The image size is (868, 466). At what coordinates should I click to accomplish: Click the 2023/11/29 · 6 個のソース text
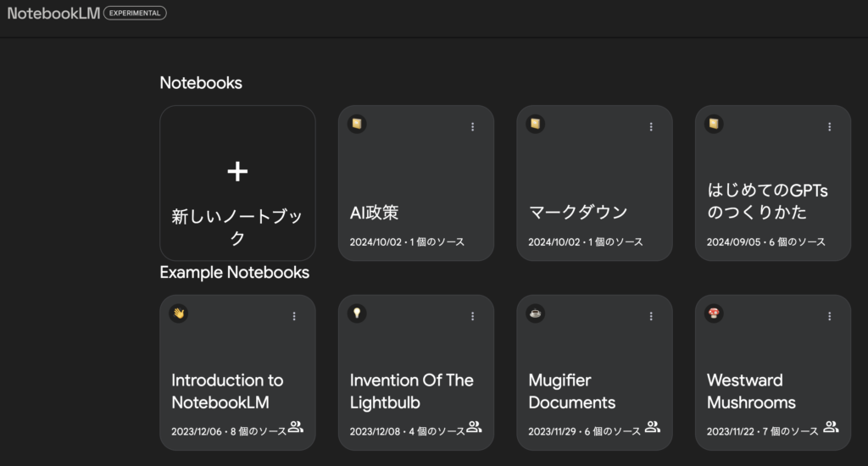pos(584,431)
